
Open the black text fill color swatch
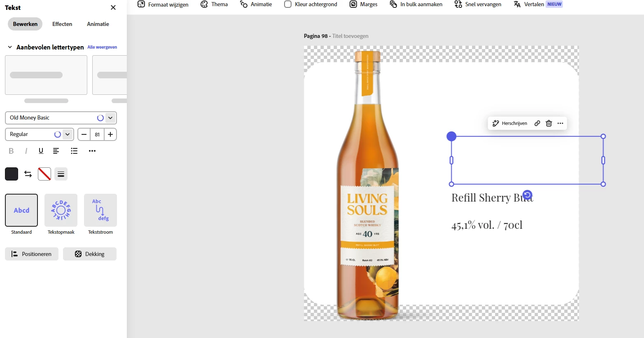point(12,174)
